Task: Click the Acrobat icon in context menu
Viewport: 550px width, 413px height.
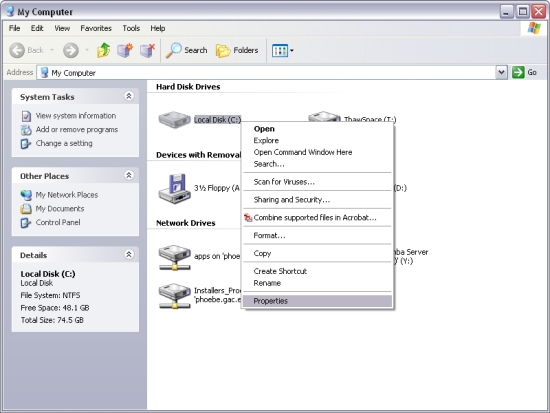Action: pos(248,218)
